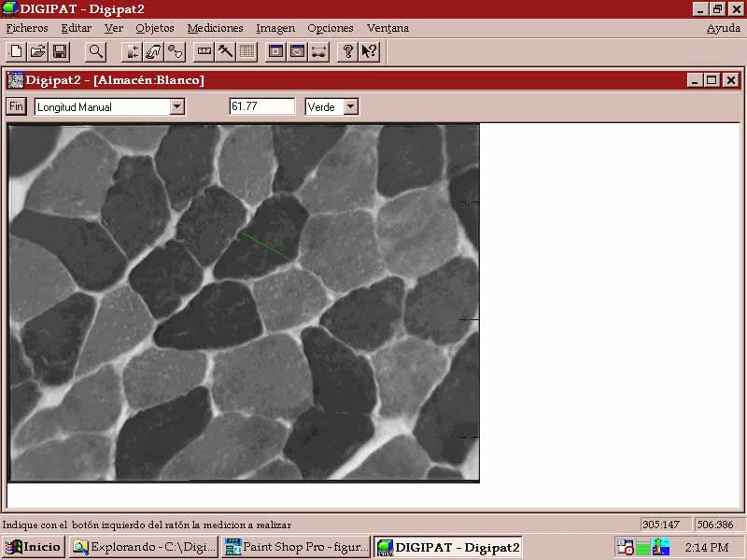Image resolution: width=747 pixels, height=560 pixels.
Task: Open the Verde color dropdown
Action: [350, 106]
